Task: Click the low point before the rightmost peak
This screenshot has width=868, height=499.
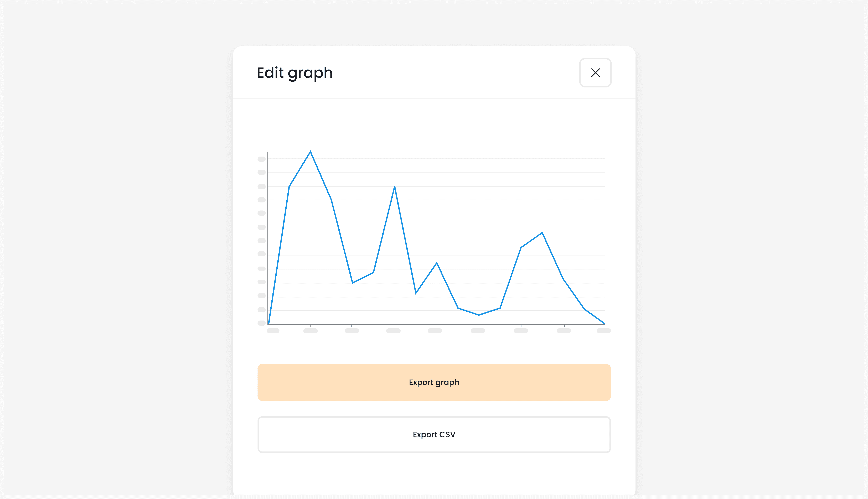Action: click(x=479, y=315)
